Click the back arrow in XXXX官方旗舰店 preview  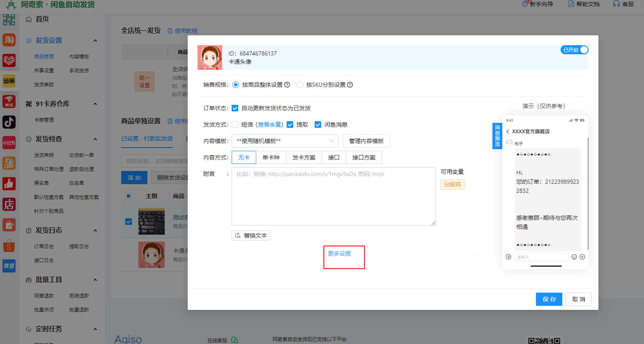pos(508,132)
